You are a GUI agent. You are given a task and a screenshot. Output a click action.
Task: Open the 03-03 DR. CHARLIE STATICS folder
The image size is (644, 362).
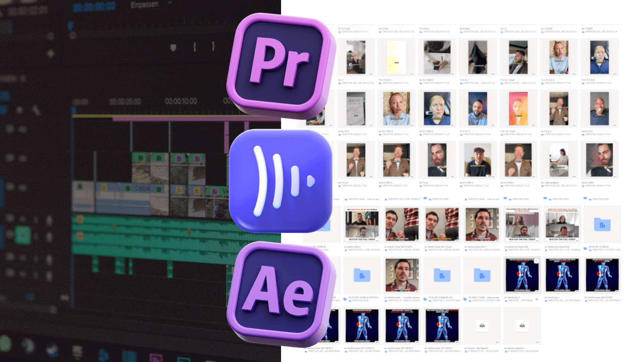tap(362, 276)
